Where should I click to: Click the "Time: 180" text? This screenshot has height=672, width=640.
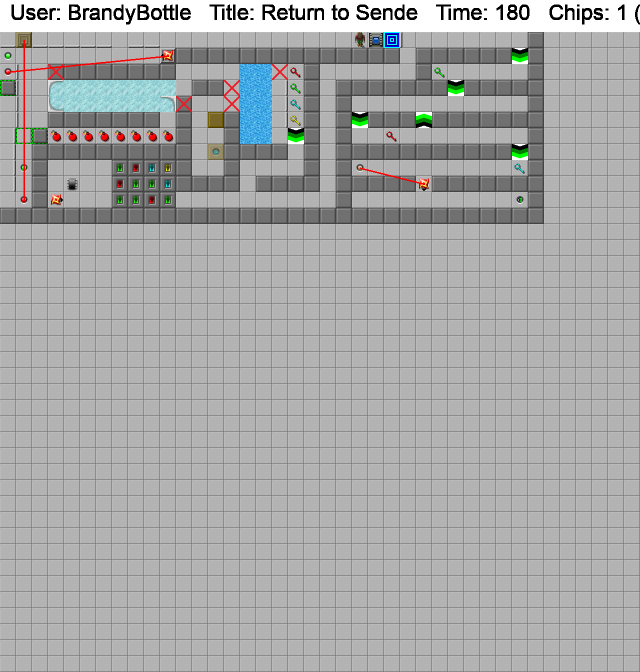(483, 13)
